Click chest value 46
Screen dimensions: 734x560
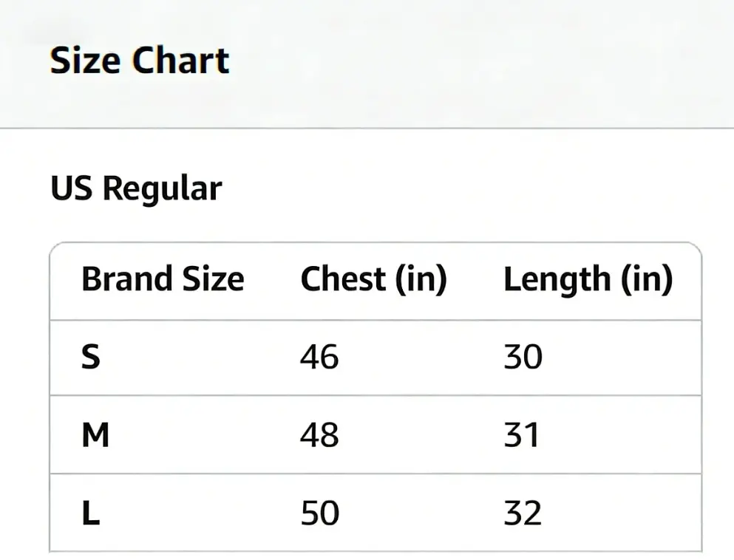pos(319,358)
